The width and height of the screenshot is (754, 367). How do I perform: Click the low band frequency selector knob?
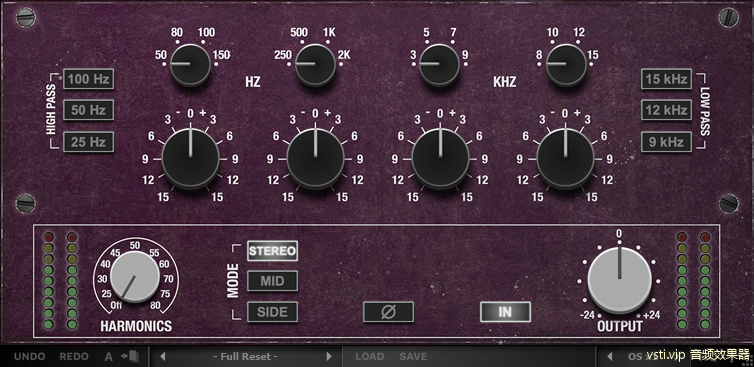coord(190,64)
